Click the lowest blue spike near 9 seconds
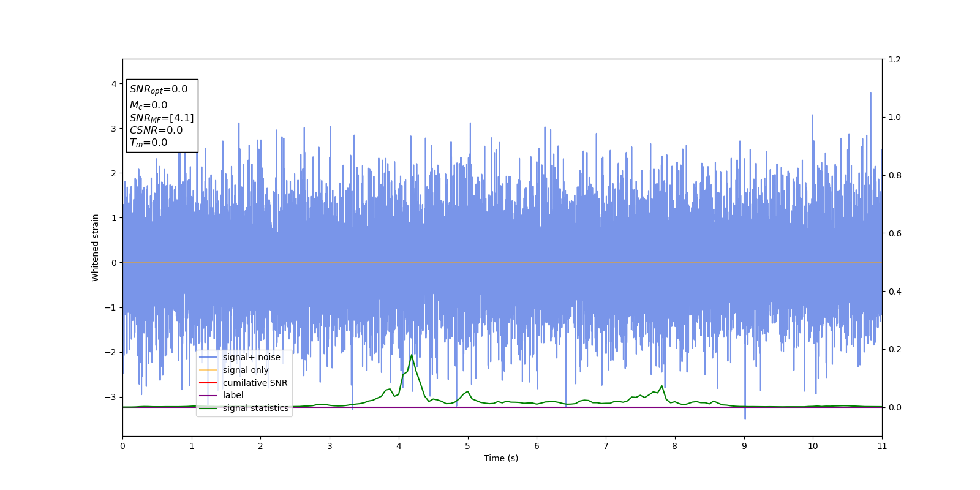The height and width of the screenshot is (490, 980). 745,418
